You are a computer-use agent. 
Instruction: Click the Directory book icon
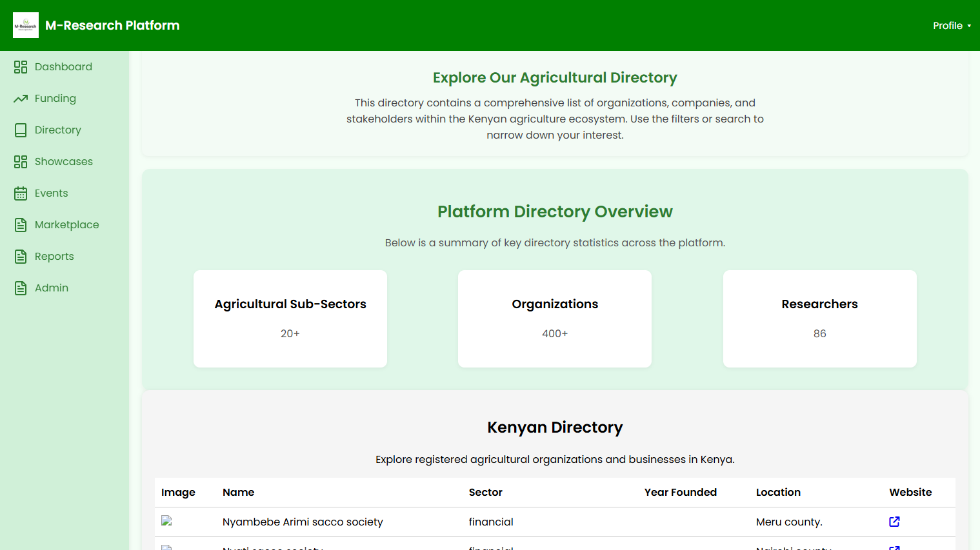pyautogui.click(x=19, y=130)
